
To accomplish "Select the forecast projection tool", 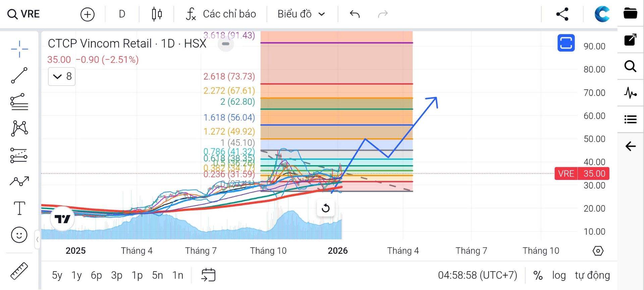I will pos(19,155).
